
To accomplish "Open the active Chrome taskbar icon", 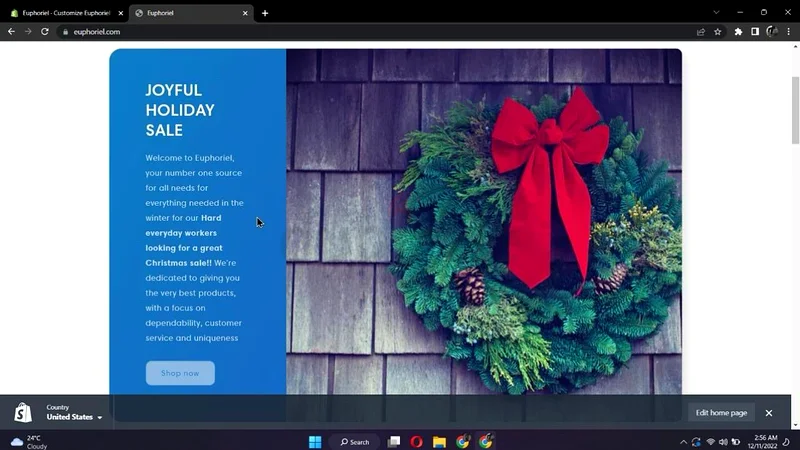I will (486, 442).
